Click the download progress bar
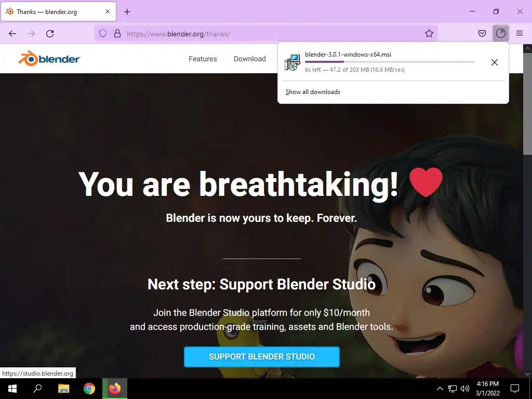 tap(390, 62)
